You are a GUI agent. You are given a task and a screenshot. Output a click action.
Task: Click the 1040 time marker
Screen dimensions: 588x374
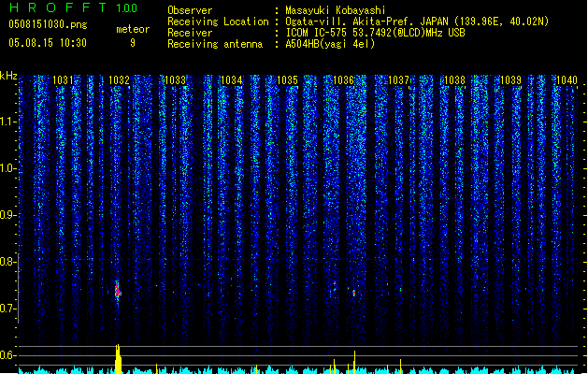(x=566, y=79)
